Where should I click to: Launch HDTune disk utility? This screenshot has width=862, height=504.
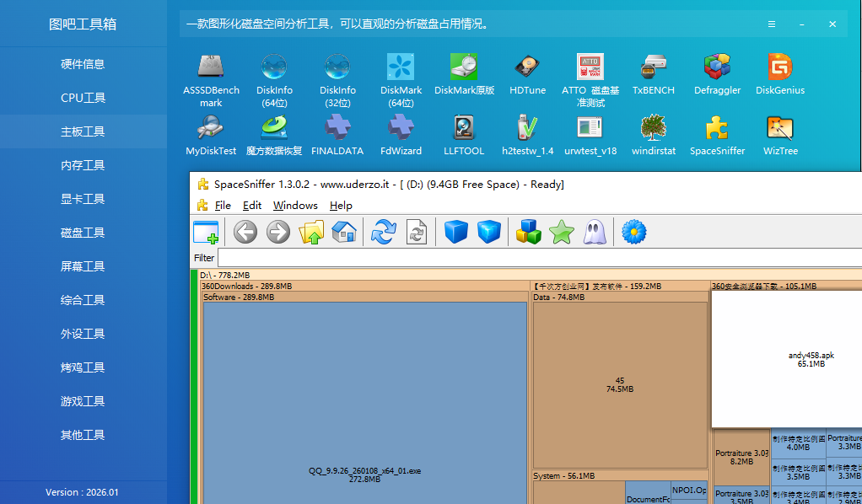[x=527, y=74]
